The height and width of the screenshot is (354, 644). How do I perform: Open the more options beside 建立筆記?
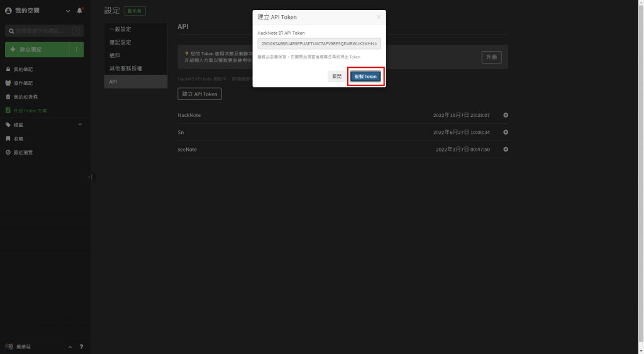point(76,49)
